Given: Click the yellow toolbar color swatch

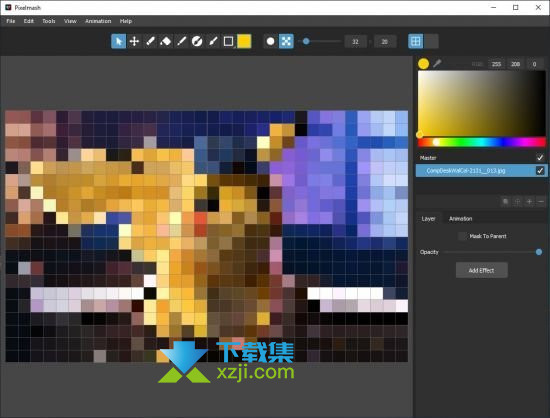Looking at the screenshot, I should point(244,41).
